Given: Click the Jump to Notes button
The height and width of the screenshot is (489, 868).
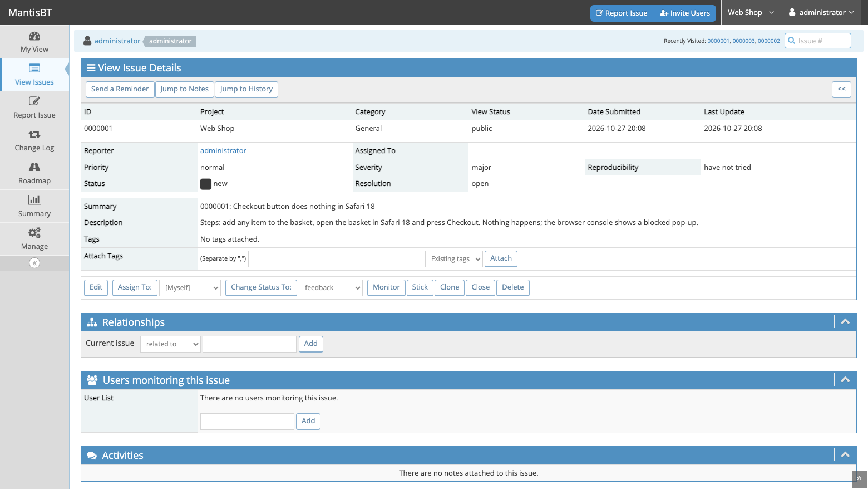Looking at the screenshot, I should pos(184,89).
